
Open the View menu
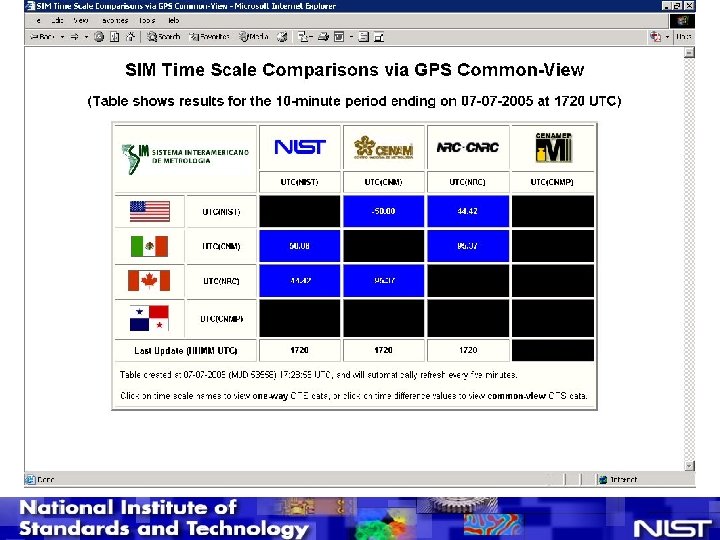coord(81,21)
